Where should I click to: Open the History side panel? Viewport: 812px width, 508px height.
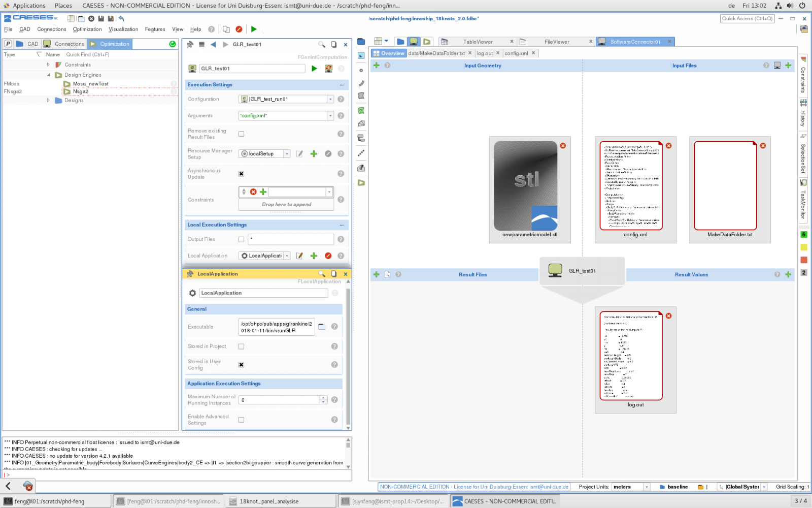[x=803, y=114]
